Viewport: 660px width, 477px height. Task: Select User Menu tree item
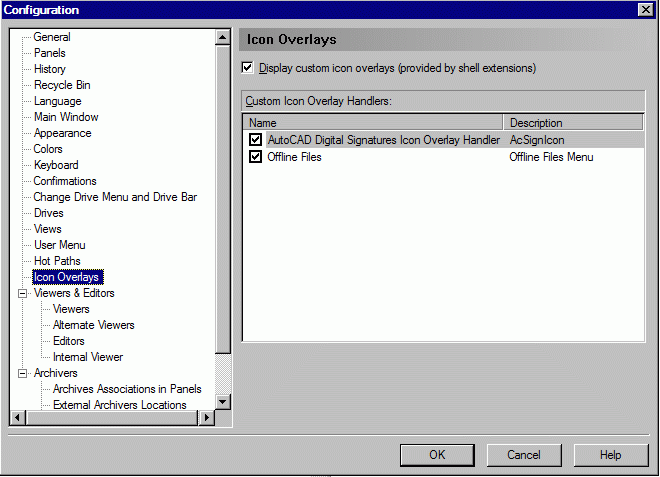(x=59, y=245)
